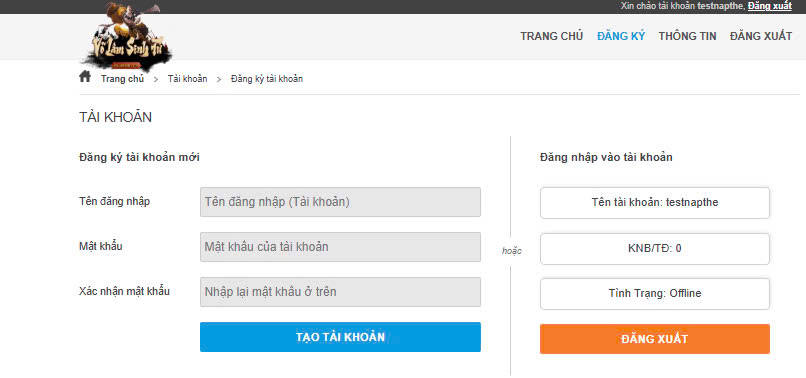Go to Trang chủ breadcrumb link
Viewport: 806px width, 378px height.
point(122,79)
